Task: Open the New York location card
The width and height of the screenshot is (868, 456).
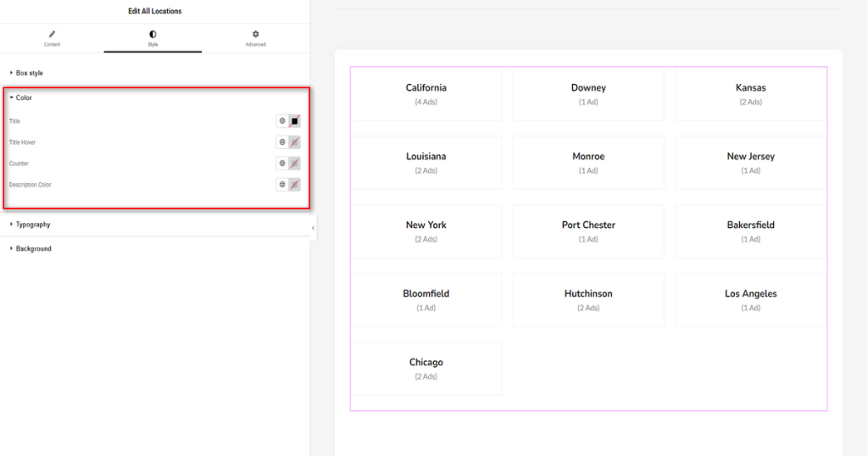Action: pos(426,231)
